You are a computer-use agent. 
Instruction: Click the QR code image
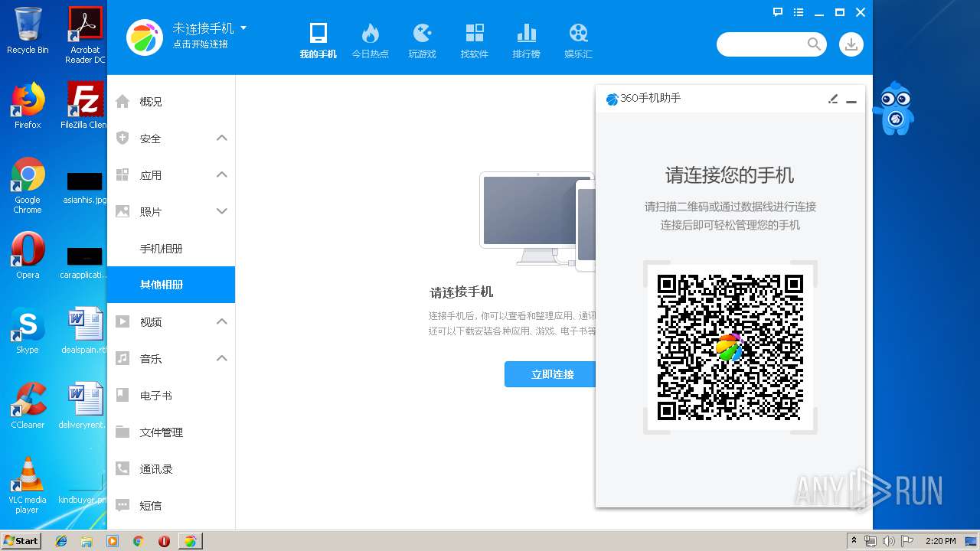point(730,347)
